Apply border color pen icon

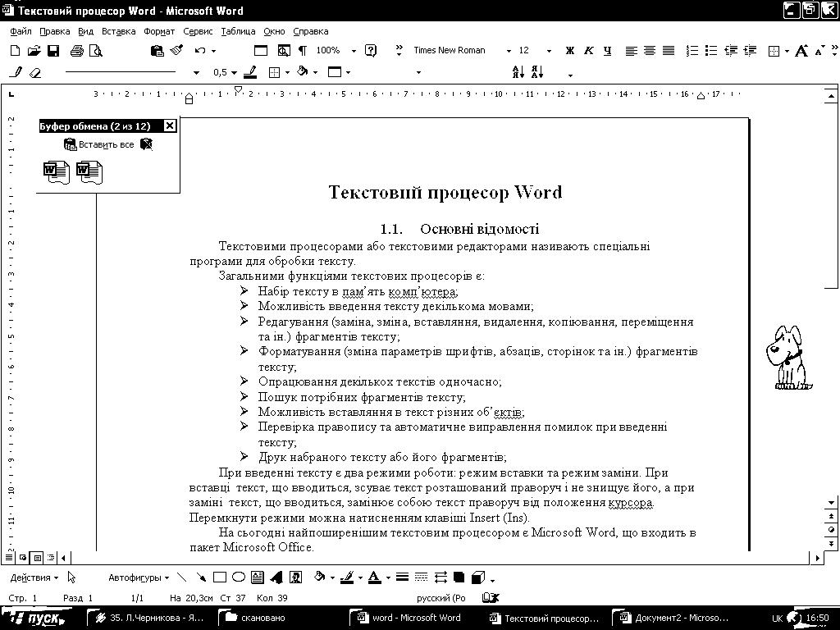click(250, 72)
